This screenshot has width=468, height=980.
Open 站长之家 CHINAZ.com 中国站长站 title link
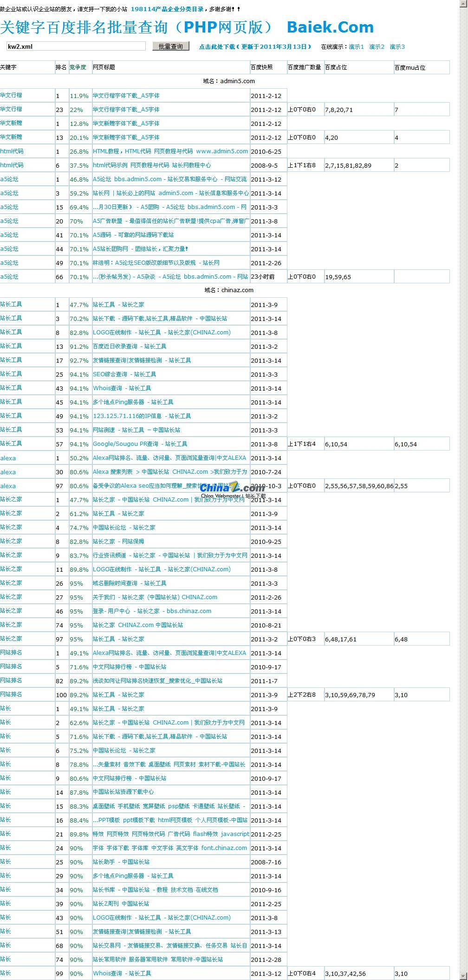[x=138, y=625]
